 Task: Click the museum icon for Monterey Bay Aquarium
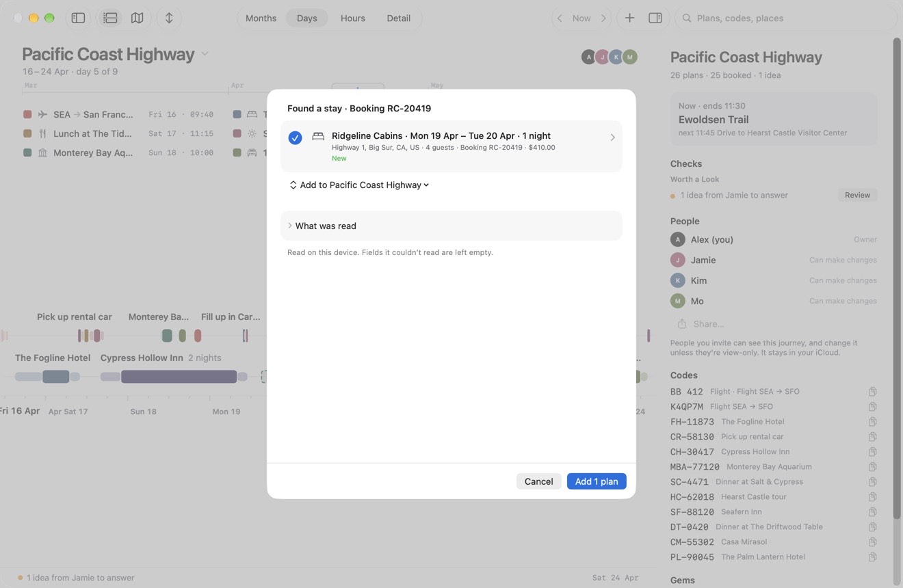[x=42, y=152]
